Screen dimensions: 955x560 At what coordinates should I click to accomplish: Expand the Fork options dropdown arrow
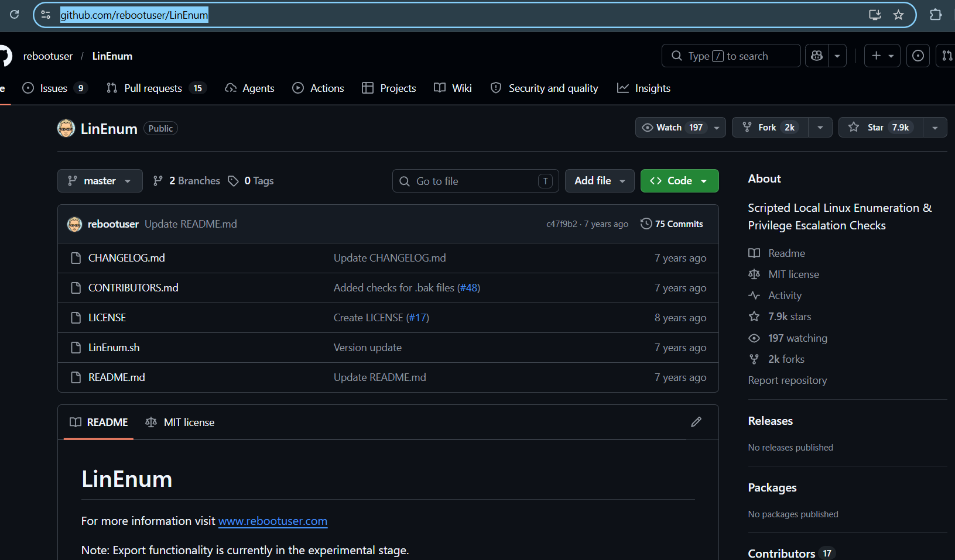click(x=820, y=128)
